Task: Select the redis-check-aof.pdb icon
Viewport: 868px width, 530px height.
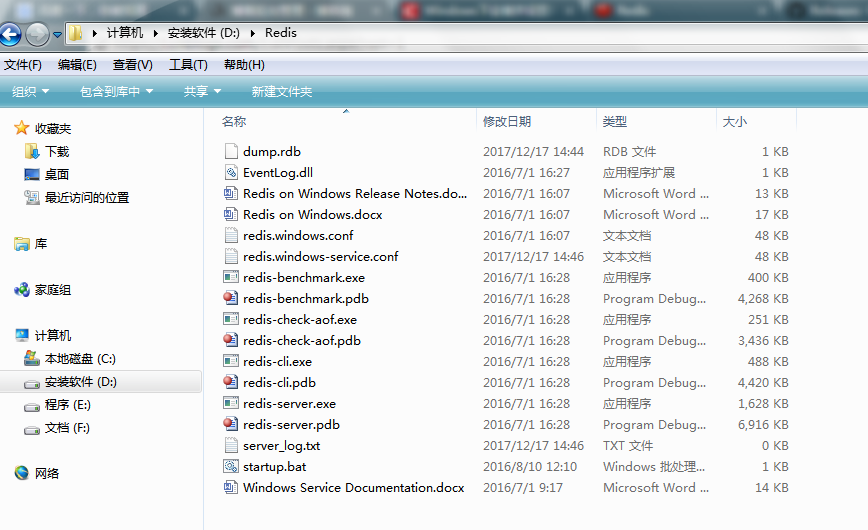Action: pos(231,340)
